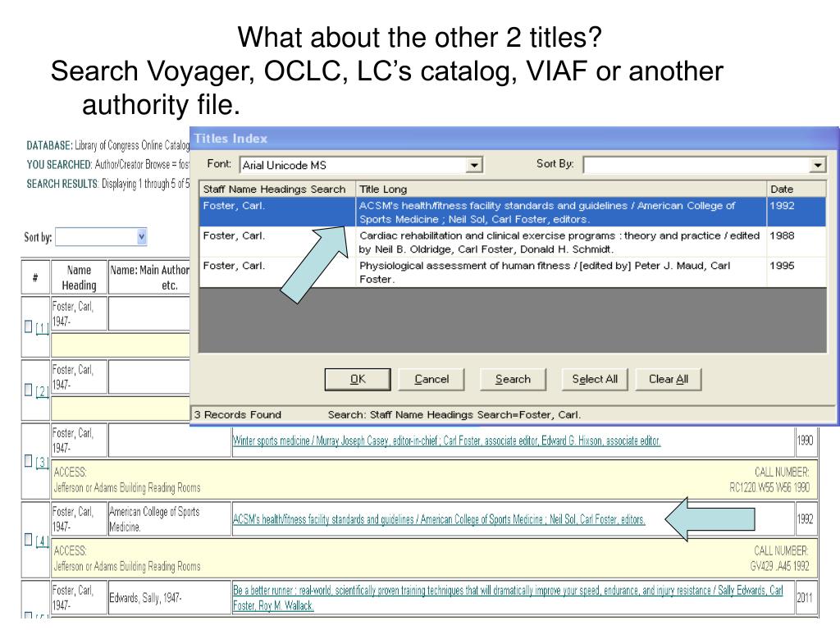Click the Foster, Carl name in first Titles row
This screenshot has width=840, height=630.
point(234,206)
